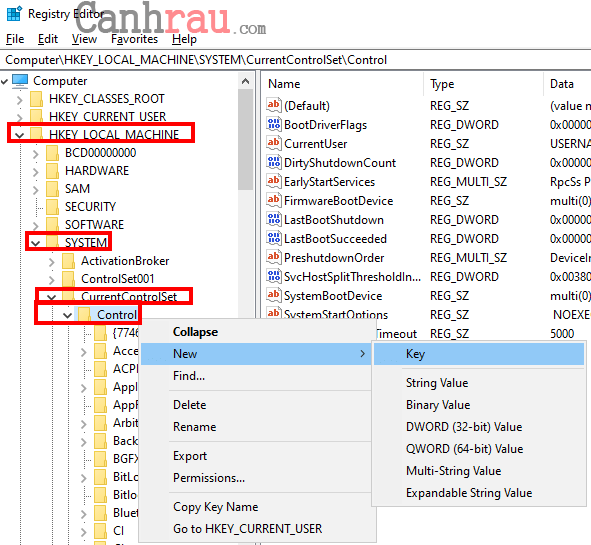Choose Go to HKEY_CURRENT_USER
Viewport: 591px width, 545px height.
coord(256,528)
